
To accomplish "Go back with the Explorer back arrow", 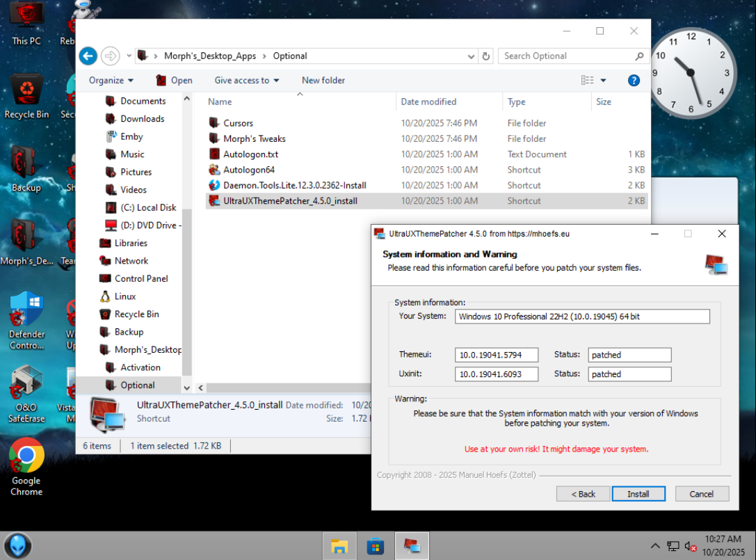I will [x=88, y=56].
